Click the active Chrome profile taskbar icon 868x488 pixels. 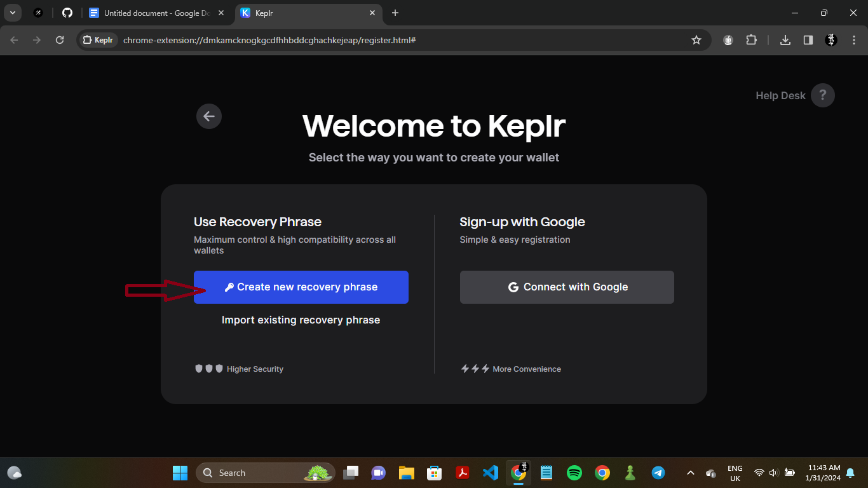[519, 473]
